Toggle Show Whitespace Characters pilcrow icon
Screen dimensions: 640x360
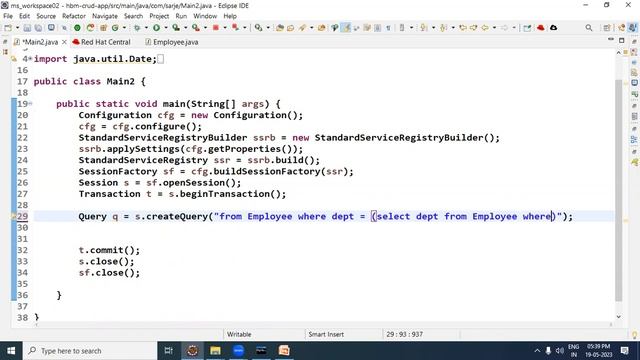(388, 28)
